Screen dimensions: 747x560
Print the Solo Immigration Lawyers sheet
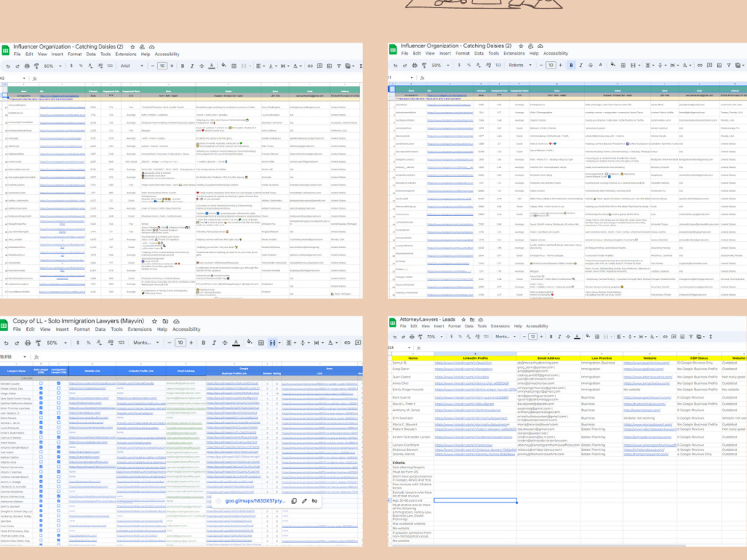point(28,343)
